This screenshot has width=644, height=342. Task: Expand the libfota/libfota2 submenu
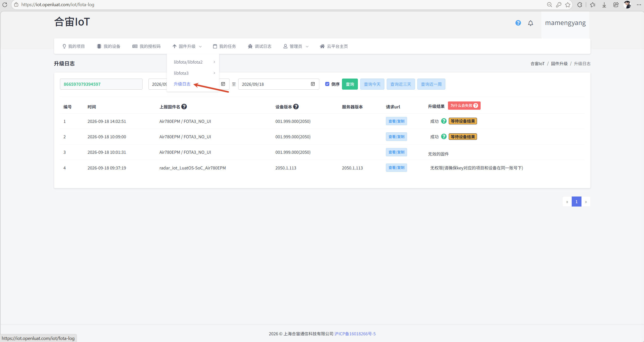click(194, 62)
